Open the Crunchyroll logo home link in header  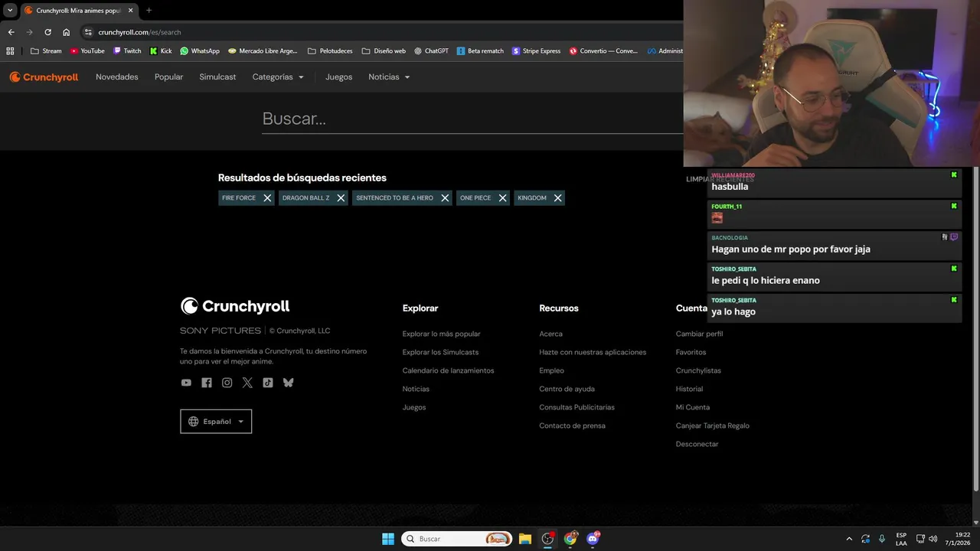click(44, 77)
